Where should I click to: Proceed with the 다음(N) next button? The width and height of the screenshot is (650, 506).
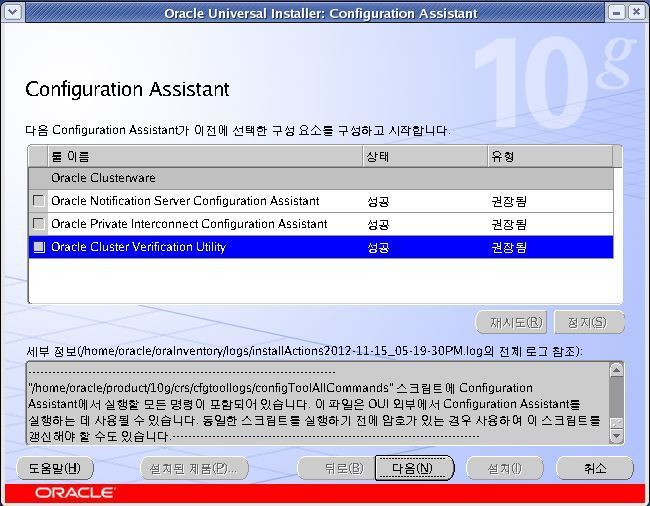[x=415, y=468]
